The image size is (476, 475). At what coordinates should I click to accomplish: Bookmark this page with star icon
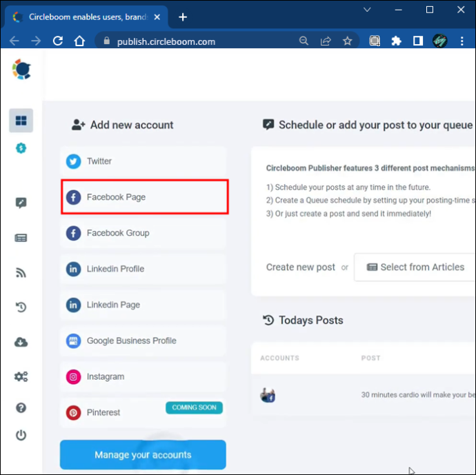click(347, 41)
